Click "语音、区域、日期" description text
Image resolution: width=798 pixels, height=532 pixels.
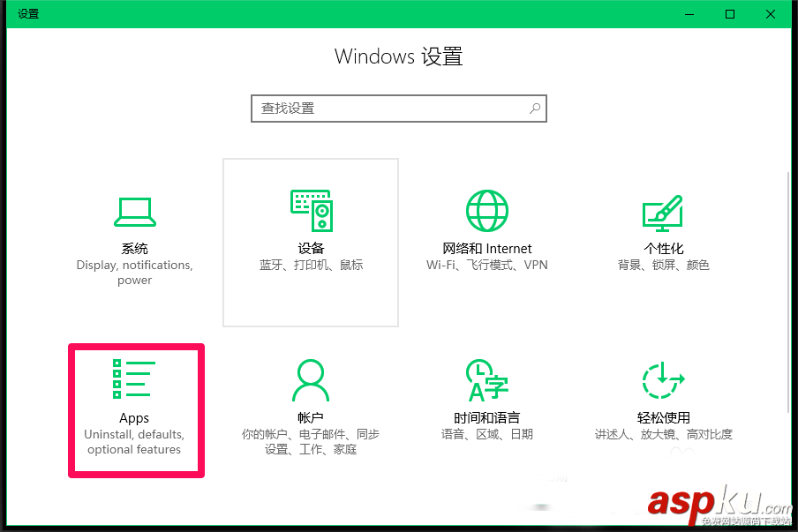click(487, 434)
